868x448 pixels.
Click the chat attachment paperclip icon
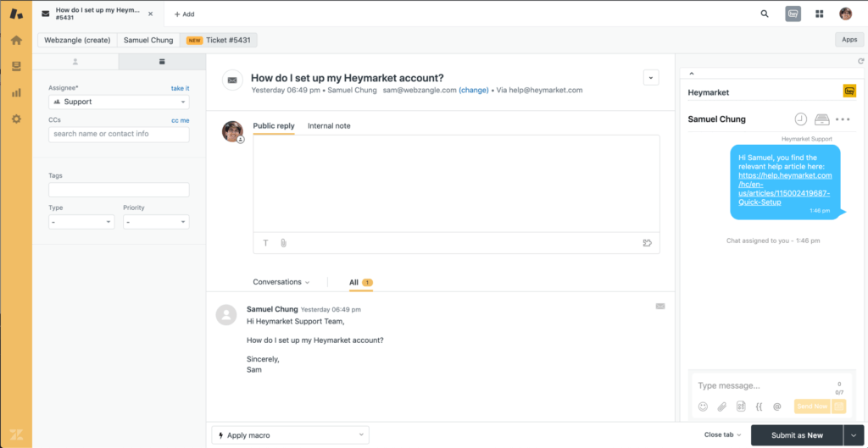pos(722,407)
